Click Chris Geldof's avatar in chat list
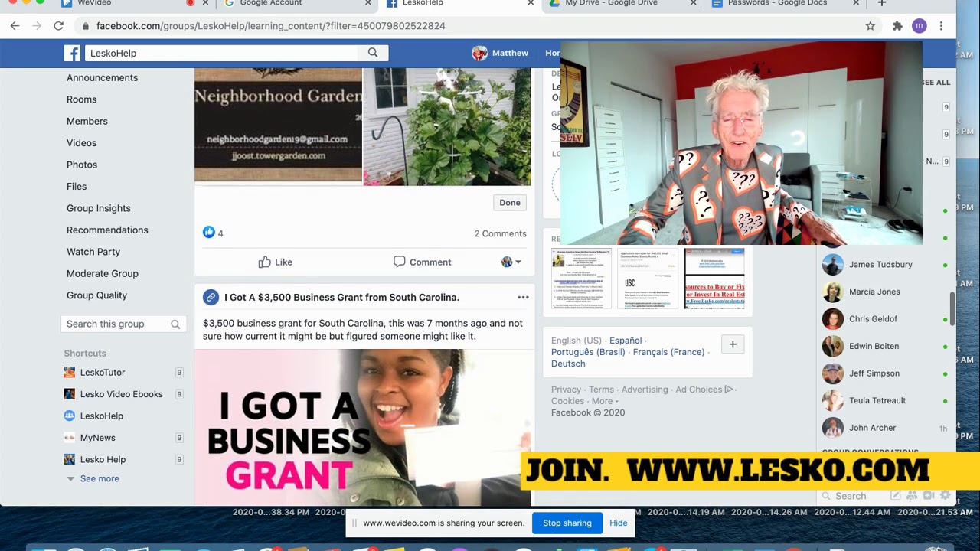The width and height of the screenshot is (980, 551). tap(833, 319)
